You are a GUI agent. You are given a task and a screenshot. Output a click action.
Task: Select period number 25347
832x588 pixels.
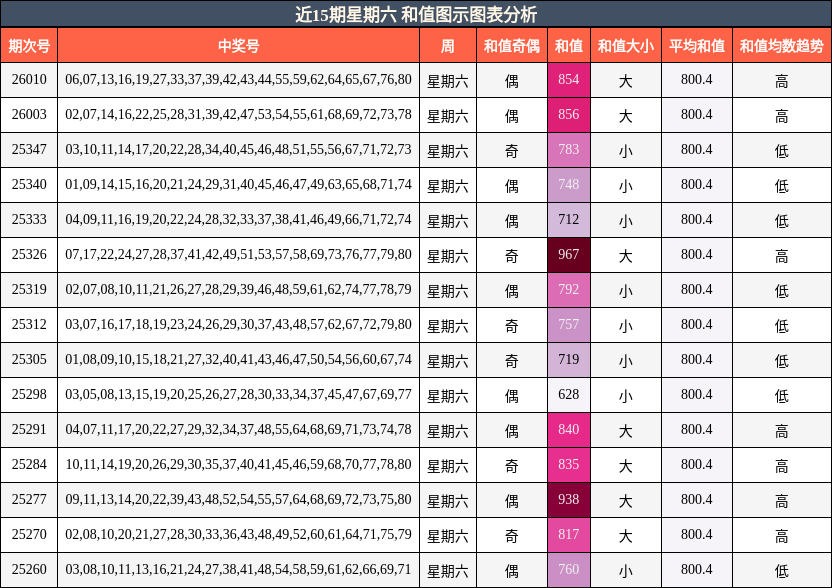coord(29,149)
